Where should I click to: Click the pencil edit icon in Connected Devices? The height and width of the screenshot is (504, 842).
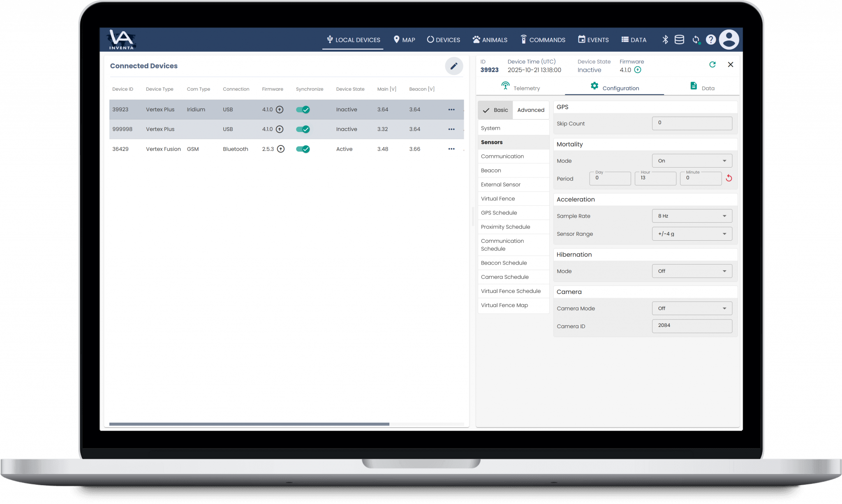(454, 66)
